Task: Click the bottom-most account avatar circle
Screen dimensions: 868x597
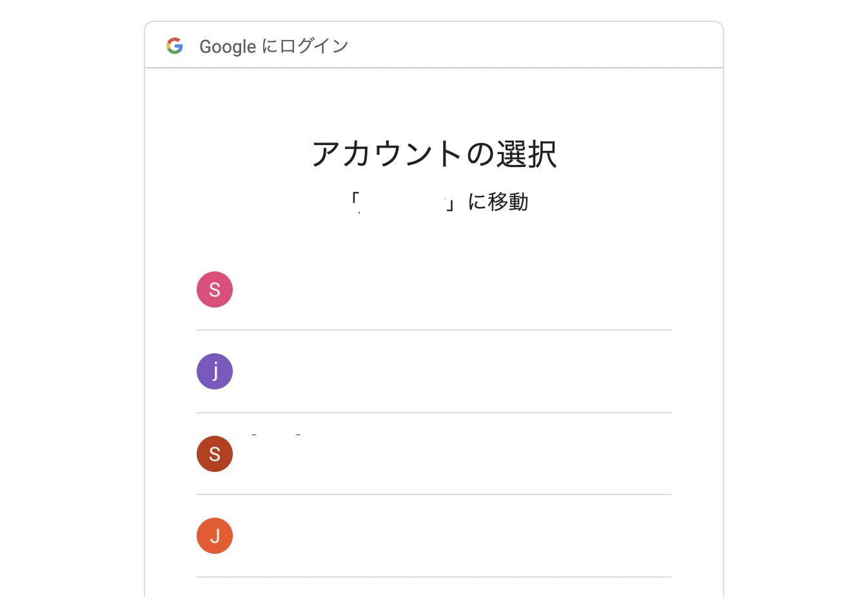Action: click(215, 536)
